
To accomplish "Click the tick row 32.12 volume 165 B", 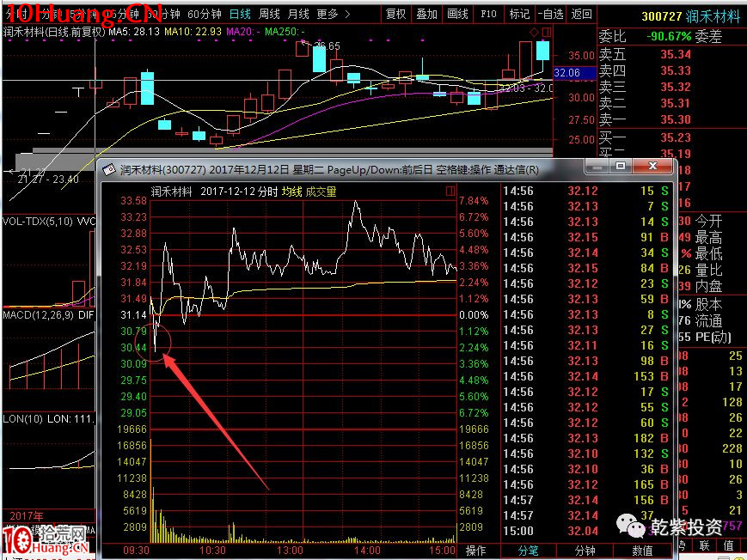I will [586, 484].
